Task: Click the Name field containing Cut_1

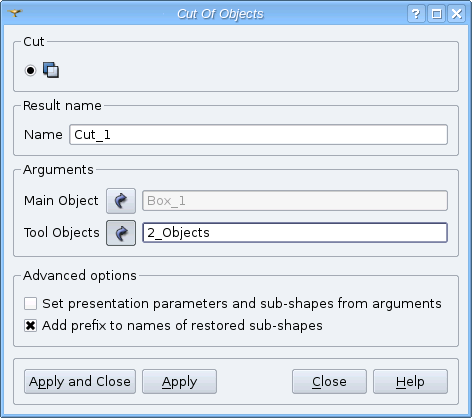Action: pyautogui.click(x=258, y=135)
